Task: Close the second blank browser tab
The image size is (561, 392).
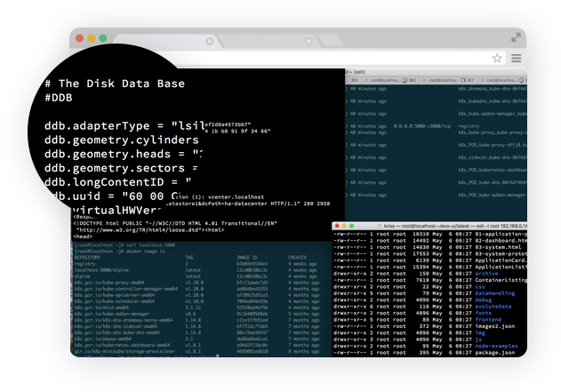Action: pyautogui.click(x=309, y=42)
